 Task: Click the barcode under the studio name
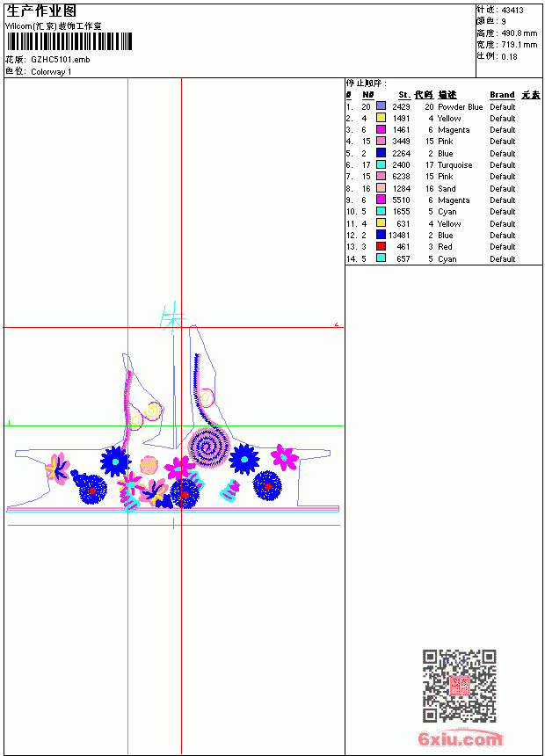[69, 41]
